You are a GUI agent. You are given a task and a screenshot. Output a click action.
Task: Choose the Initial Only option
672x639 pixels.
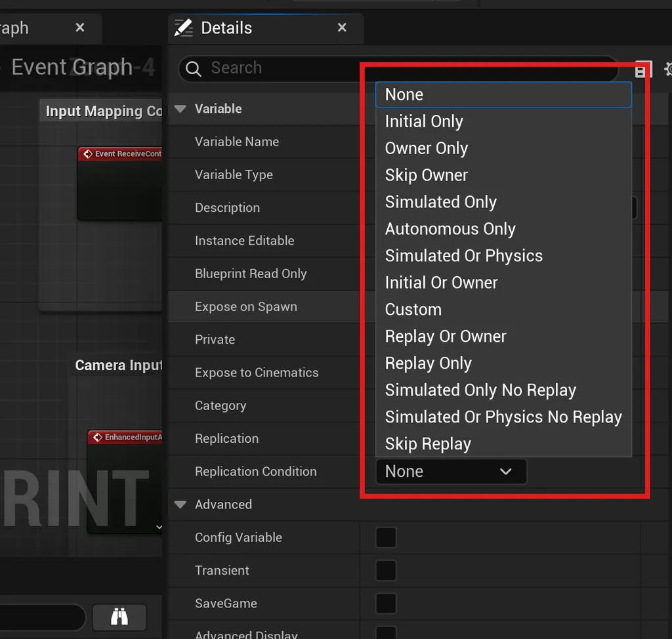click(x=503, y=122)
